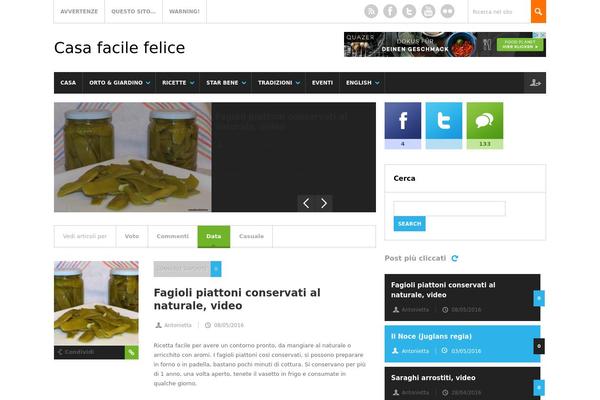Click the slider image of bean jars
Screen dimensions: 600x400
coord(133,157)
